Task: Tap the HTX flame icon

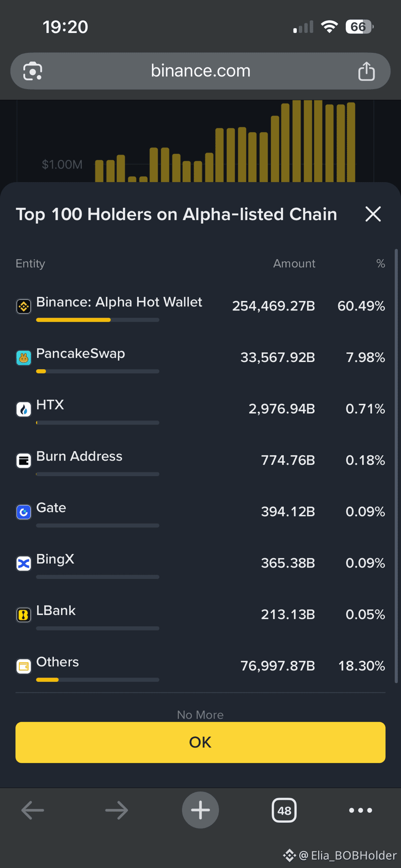Action: pyautogui.click(x=24, y=409)
